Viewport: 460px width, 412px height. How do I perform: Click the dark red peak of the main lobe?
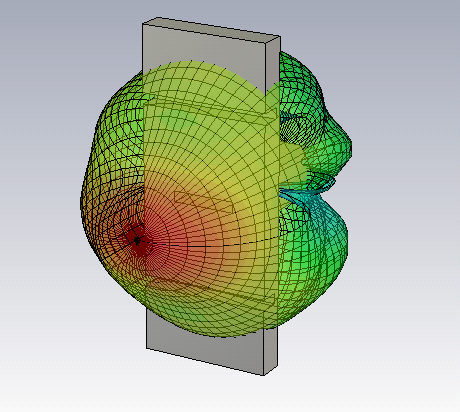pyautogui.click(x=137, y=241)
